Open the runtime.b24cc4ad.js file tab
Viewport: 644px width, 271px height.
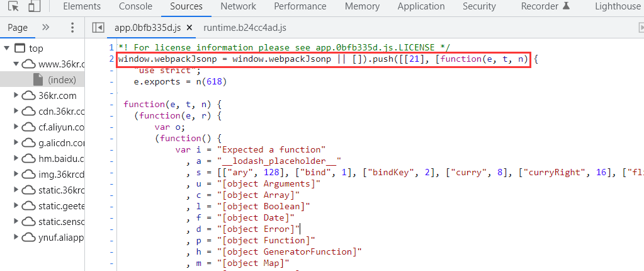pos(245,28)
